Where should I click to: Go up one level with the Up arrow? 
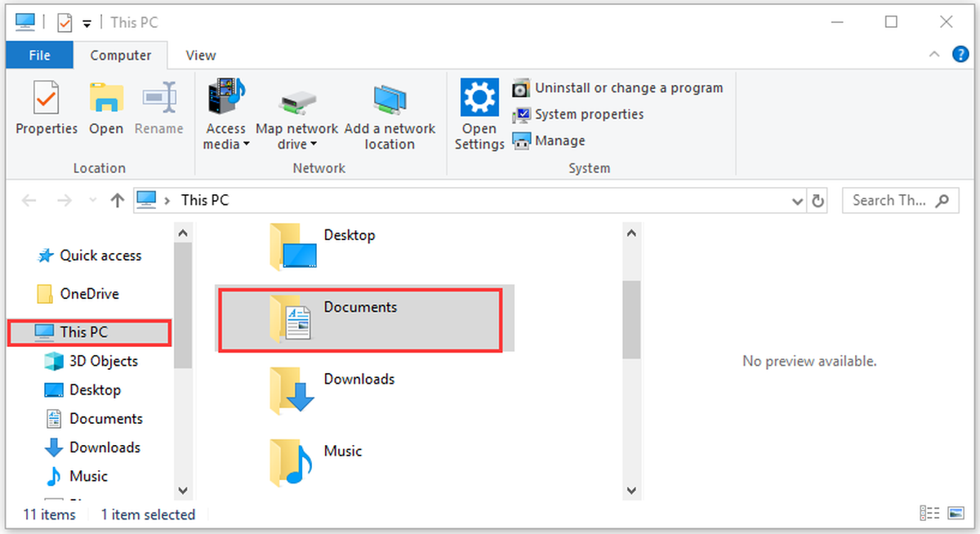click(117, 200)
